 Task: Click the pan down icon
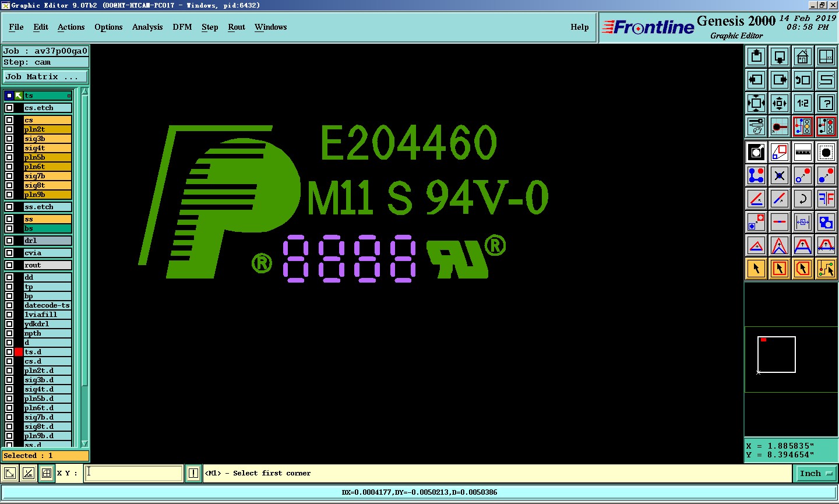tap(780, 57)
